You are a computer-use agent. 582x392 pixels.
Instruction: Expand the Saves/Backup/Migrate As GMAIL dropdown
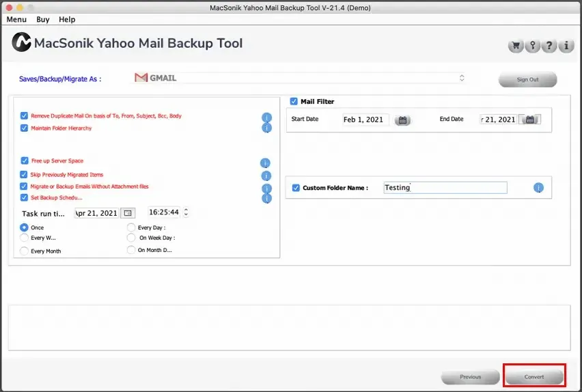pos(299,78)
